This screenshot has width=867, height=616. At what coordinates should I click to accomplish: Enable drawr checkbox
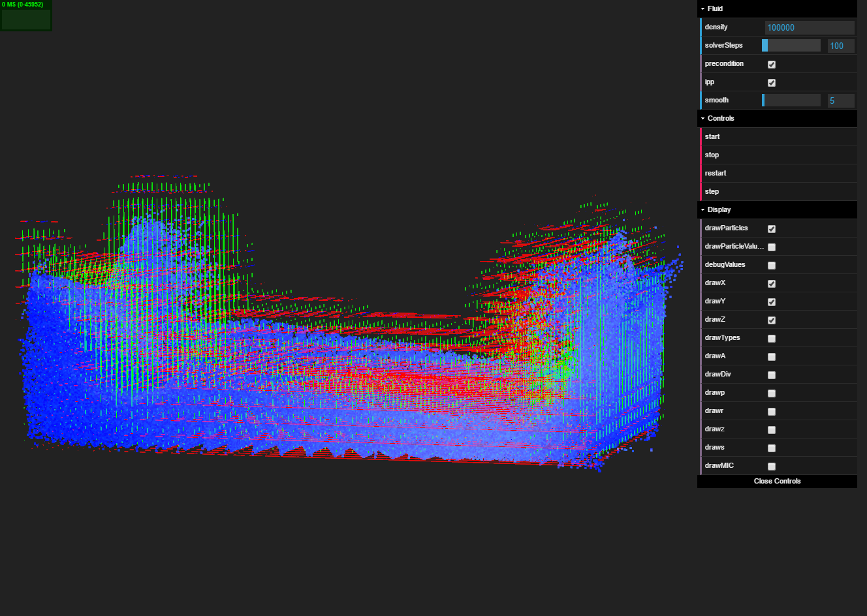point(772,411)
